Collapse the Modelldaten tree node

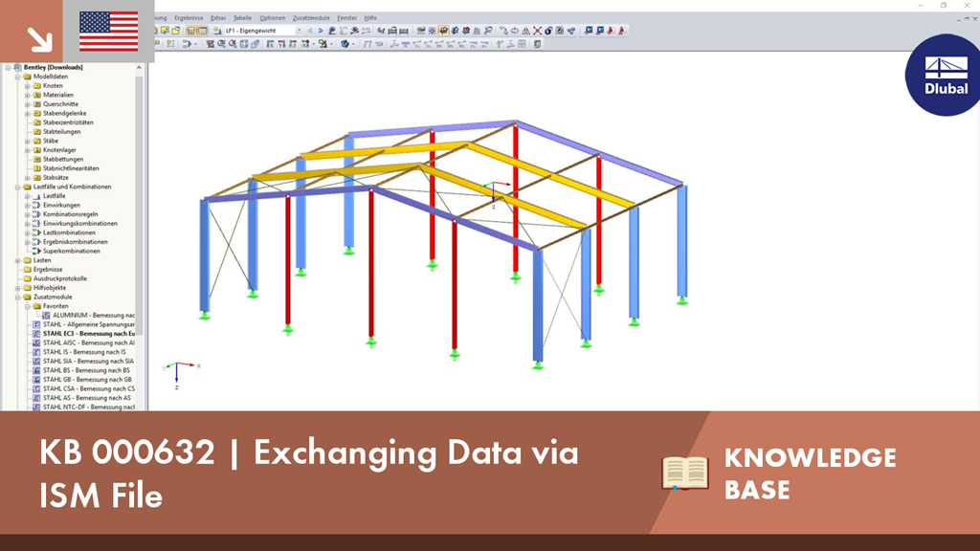[x=17, y=77]
